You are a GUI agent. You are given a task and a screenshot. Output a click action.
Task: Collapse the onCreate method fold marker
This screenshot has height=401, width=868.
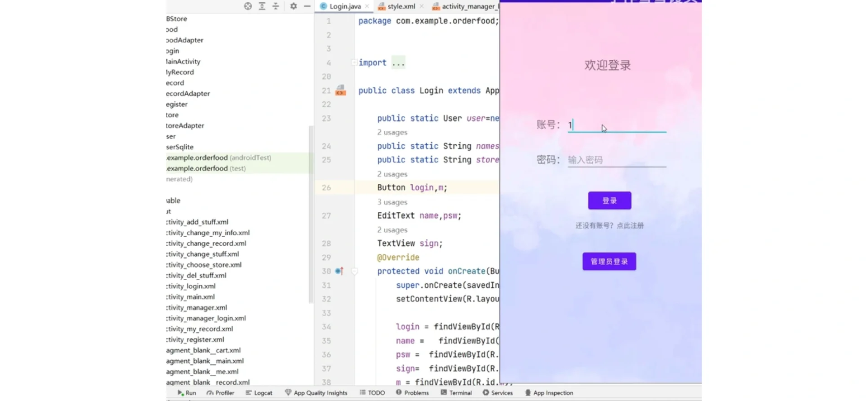(x=354, y=272)
